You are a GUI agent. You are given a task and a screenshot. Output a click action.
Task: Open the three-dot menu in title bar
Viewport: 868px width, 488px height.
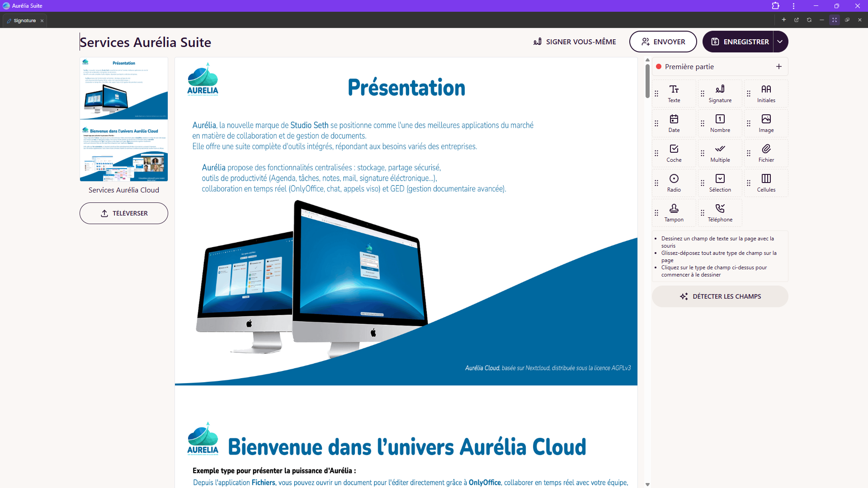[793, 6]
